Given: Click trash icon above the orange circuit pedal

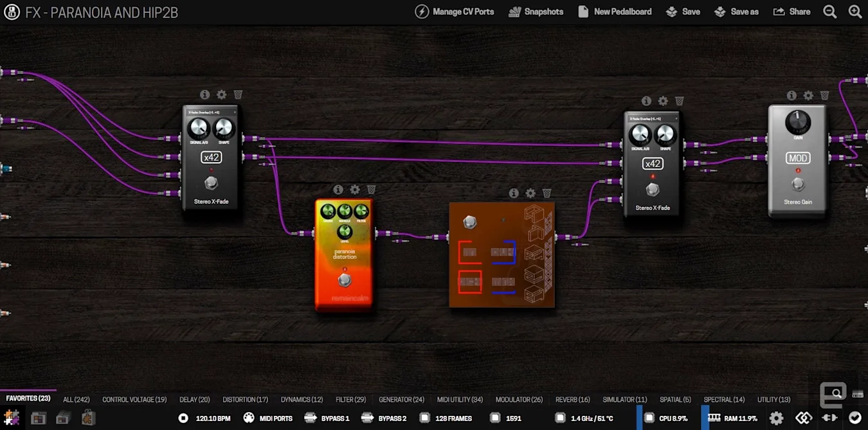Looking at the screenshot, I should click(547, 193).
